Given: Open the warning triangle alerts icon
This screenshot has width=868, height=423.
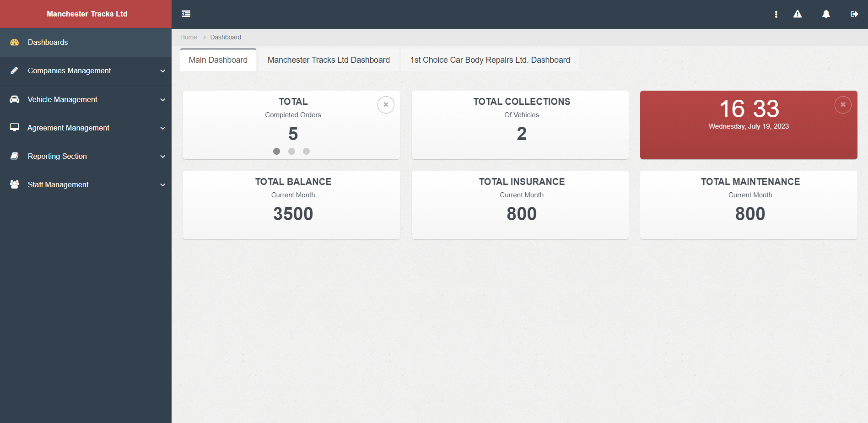Looking at the screenshot, I should pyautogui.click(x=798, y=14).
